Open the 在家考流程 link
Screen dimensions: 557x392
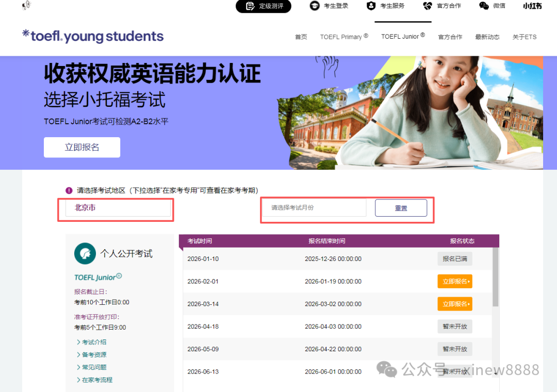click(97, 380)
